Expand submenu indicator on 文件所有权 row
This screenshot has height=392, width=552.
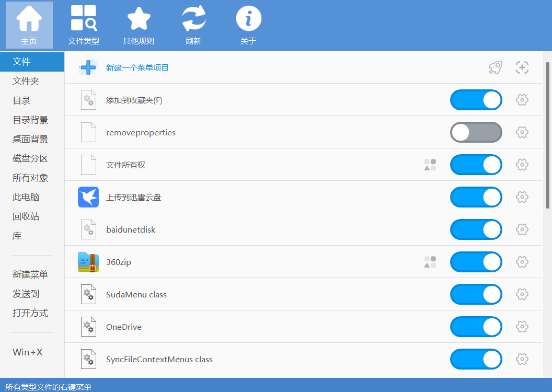tap(430, 165)
